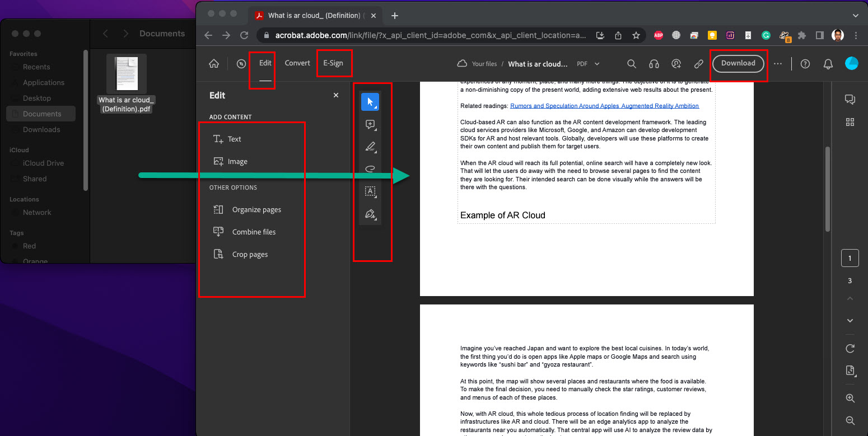Open Downloads in Finder sidebar

point(41,129)
